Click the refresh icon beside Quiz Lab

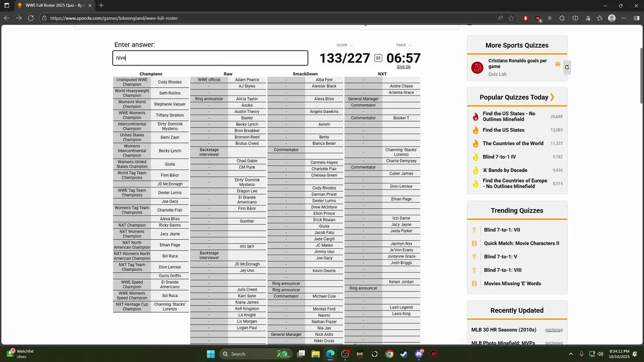(x=567, y=67)
